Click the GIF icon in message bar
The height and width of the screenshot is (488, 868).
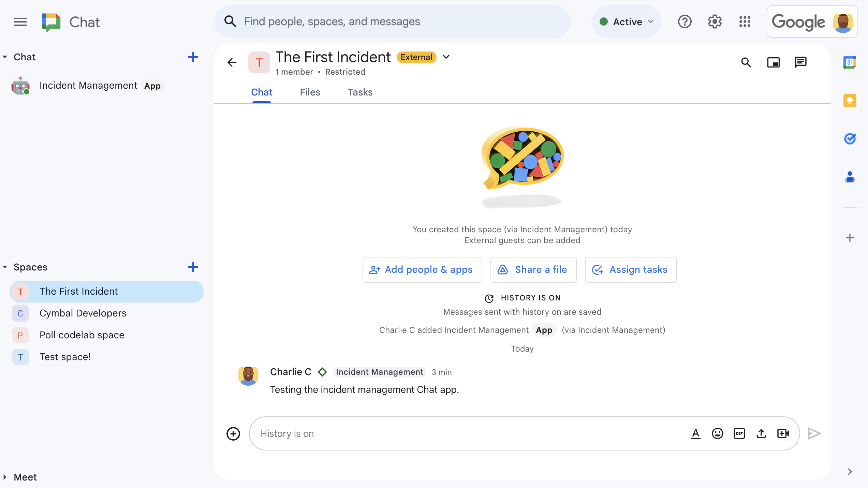[x=740, y=433]
